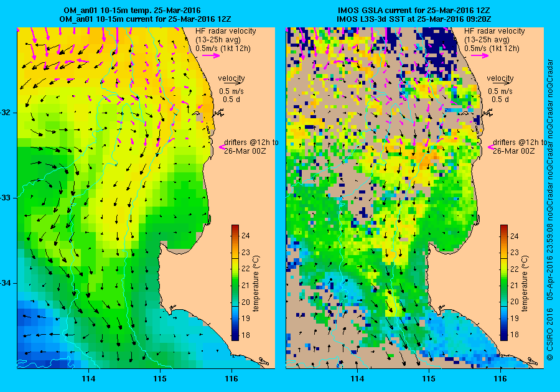The width and height of the screenshot is (560, 392).
Task: Click the '115' longitude label under right map
Action: 429,379
